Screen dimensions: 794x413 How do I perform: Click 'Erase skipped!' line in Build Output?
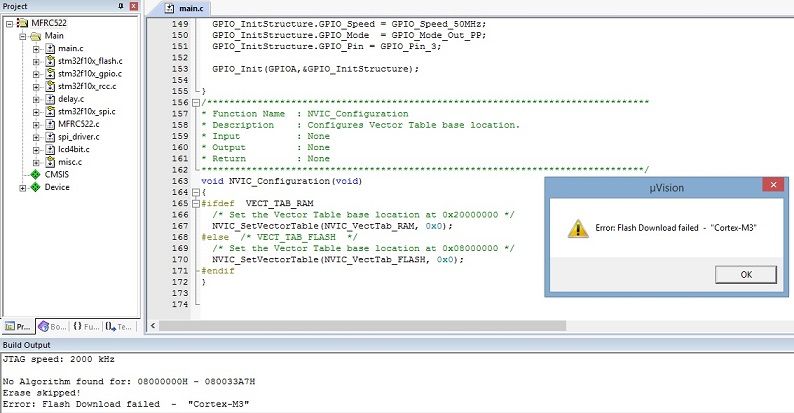[x=42, y=393]
